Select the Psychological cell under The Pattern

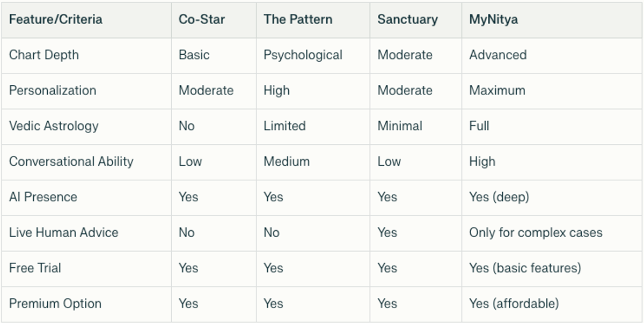pos(303,55)
